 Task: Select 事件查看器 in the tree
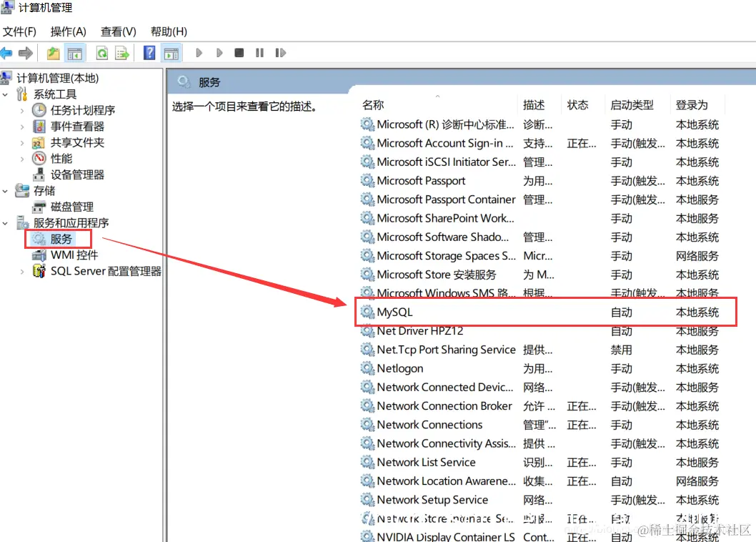[77, 127]
